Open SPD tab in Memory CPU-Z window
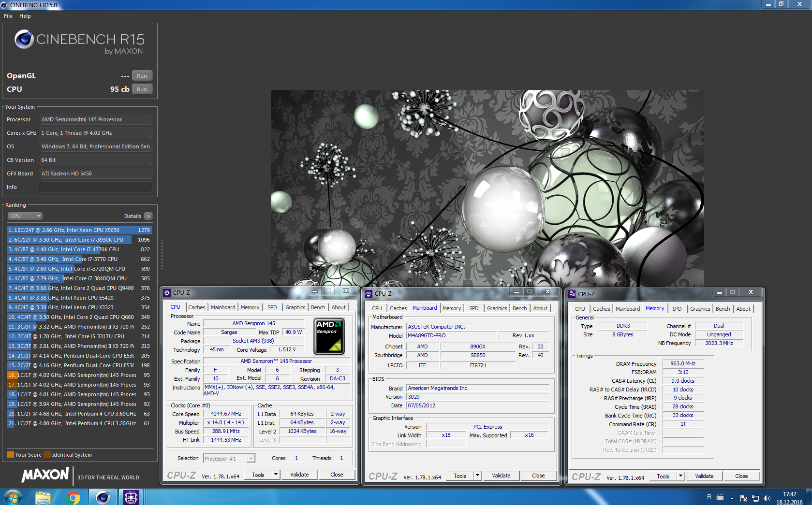 pos(677,309)
